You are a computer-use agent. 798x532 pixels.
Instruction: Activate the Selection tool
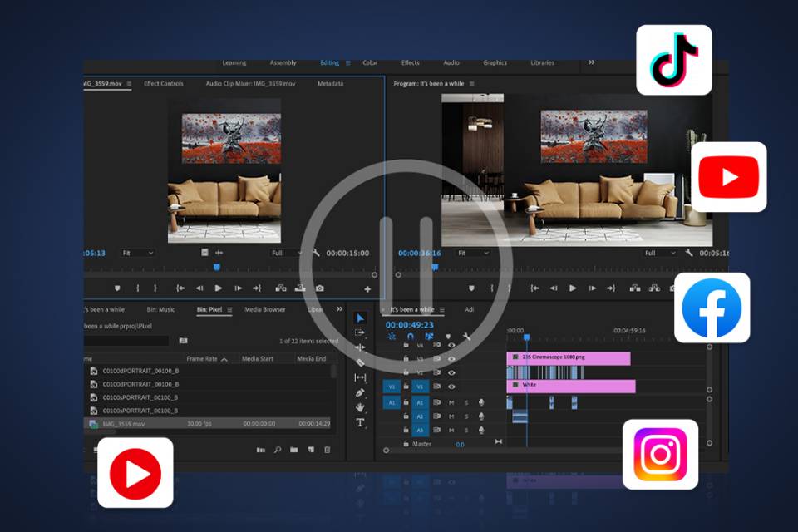point(362,318)
